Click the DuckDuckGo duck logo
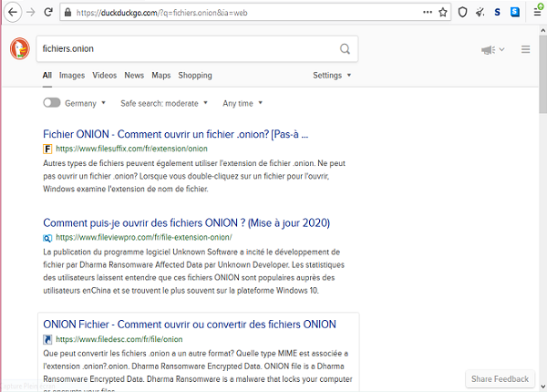Screen dimensions: 547x392 click(x=20, y=48)
